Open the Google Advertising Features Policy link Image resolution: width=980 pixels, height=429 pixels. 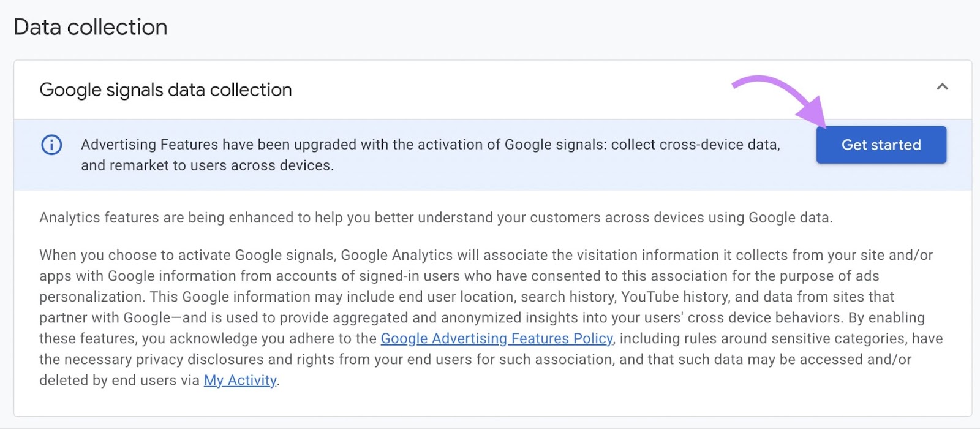[497, 338]
